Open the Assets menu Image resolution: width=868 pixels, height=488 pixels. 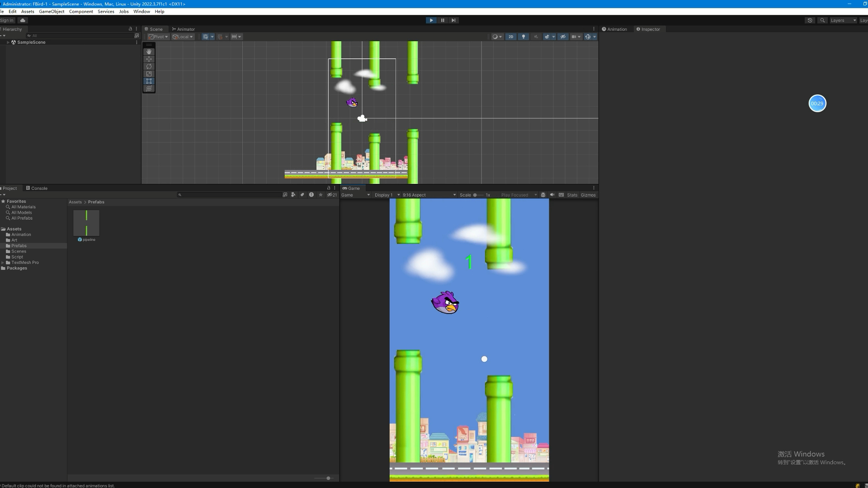point(28,11)
